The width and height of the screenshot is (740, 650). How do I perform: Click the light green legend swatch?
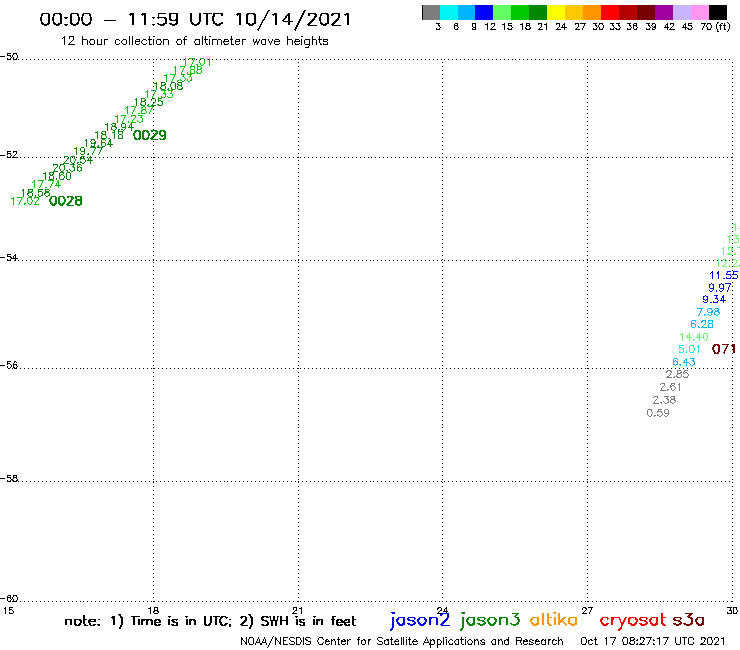[x=502, y=12]
